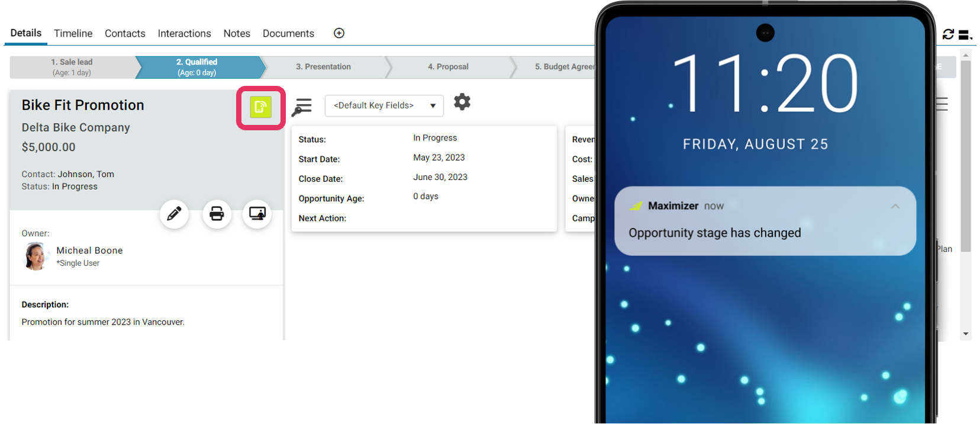The image size is (980, 424).
Task: Click the Start Date: label
Action: (x=319, y=159)
